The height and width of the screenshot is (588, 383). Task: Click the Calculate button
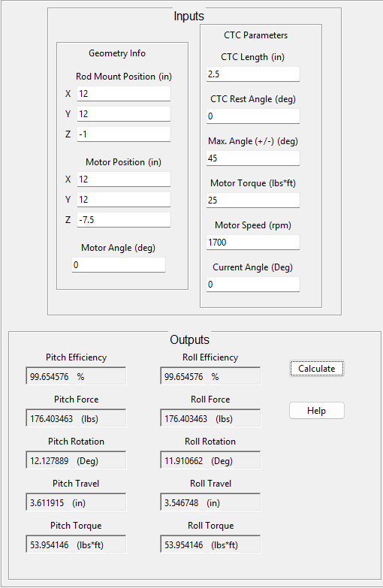point(317,369)
